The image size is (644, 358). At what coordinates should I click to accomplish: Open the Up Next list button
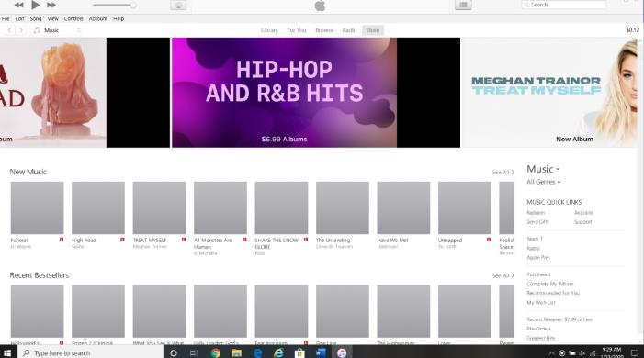click(x=463, y=5)
